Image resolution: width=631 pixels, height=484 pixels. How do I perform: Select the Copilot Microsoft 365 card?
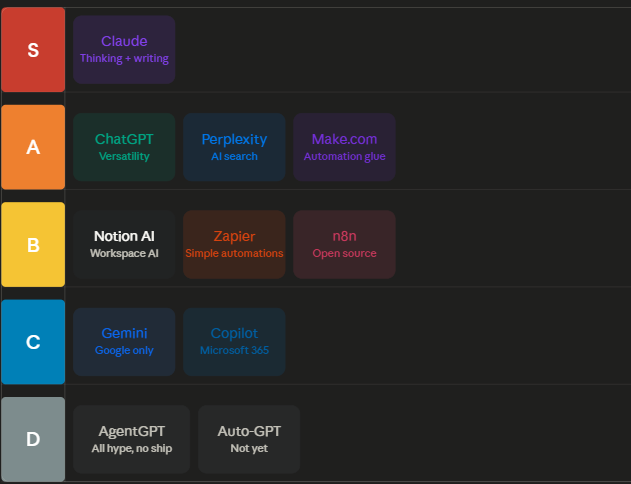pyautogui.click(x=234, y=342)
